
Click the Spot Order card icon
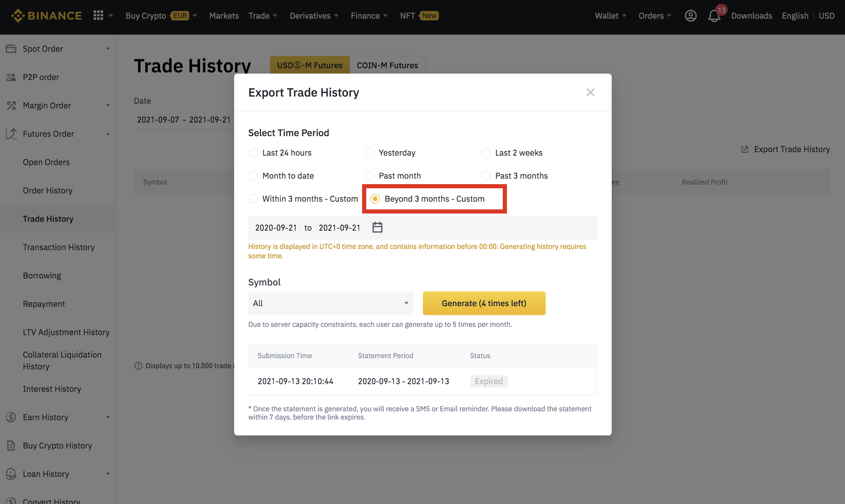coord(11,49)
